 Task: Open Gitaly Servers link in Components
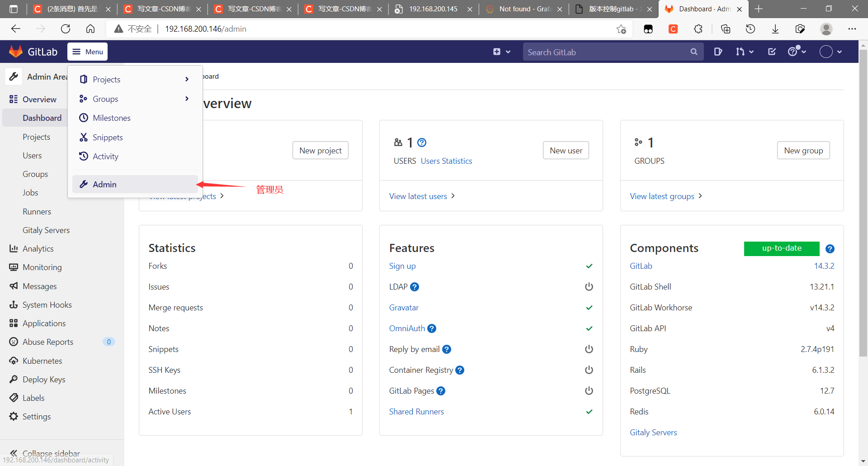[653, 432]
